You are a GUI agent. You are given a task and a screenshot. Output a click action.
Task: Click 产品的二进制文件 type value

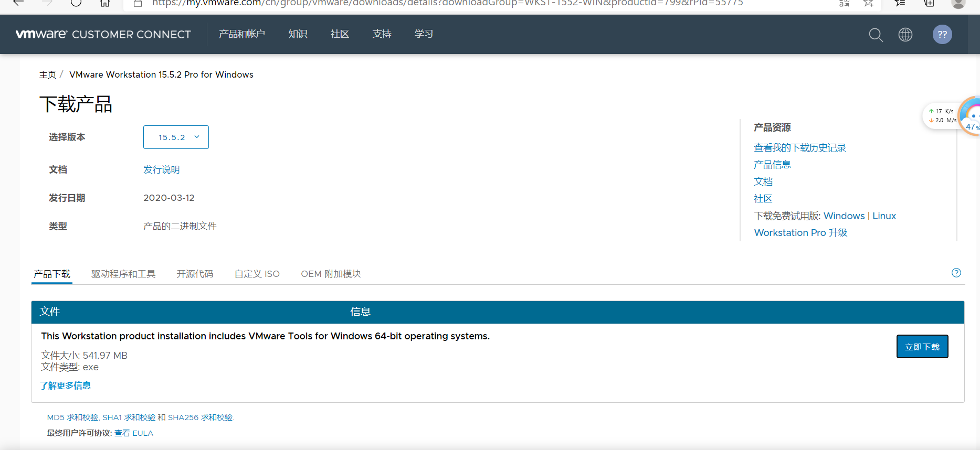180,226
